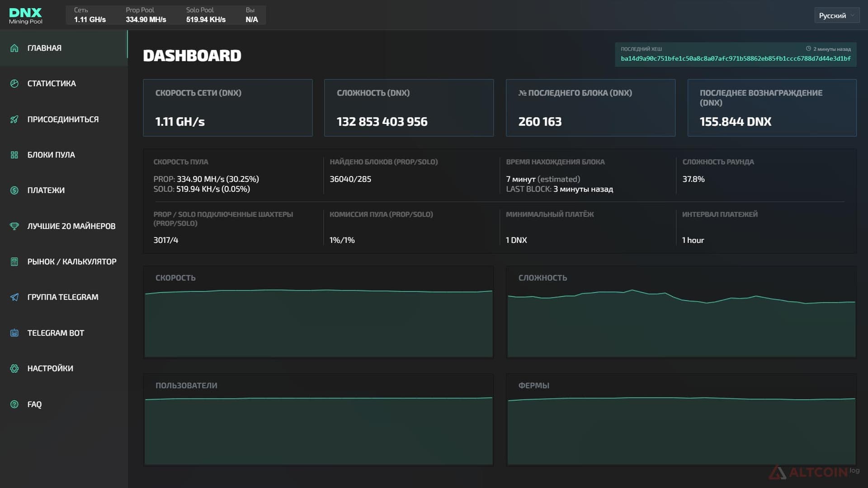Click the ПОСЛЕДНЕЕ ВОЗНАГРАЖДЕНИЕ card
The image size is (868, 488).
(x=772, y=108)
